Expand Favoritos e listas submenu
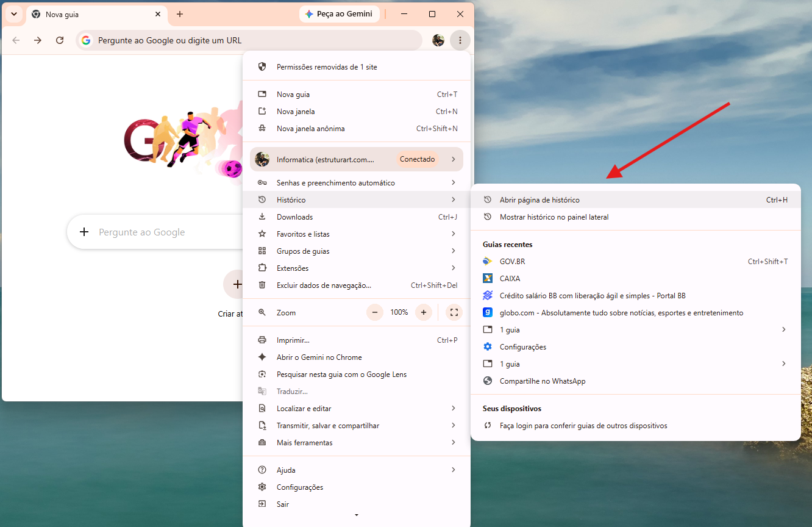The height and width of the screenshot is (527, 812). point(357,234)
